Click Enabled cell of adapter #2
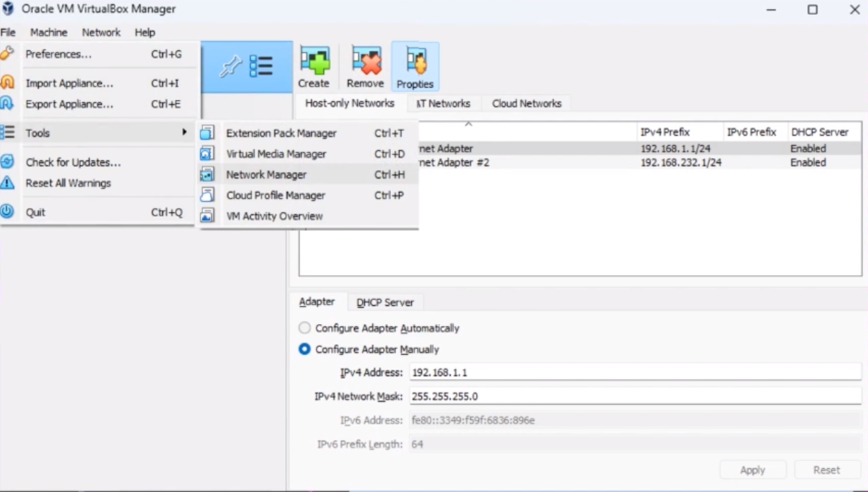This screenshot has height=492, width=868. point(808,162)
